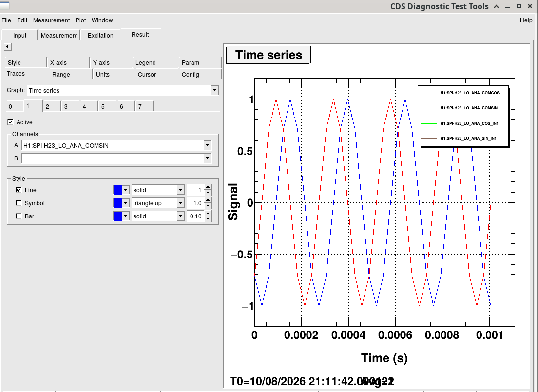Click the channel B input field

tap(113, 158)
